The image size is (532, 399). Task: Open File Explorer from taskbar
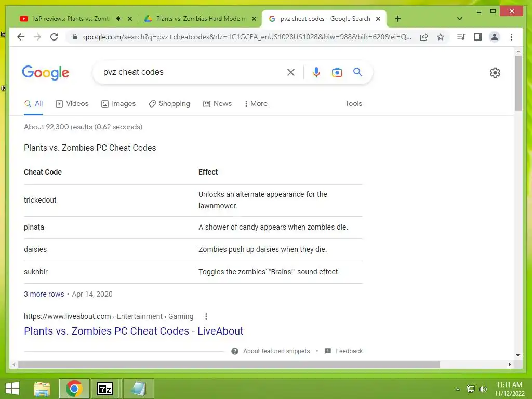(x=42, y=389)
